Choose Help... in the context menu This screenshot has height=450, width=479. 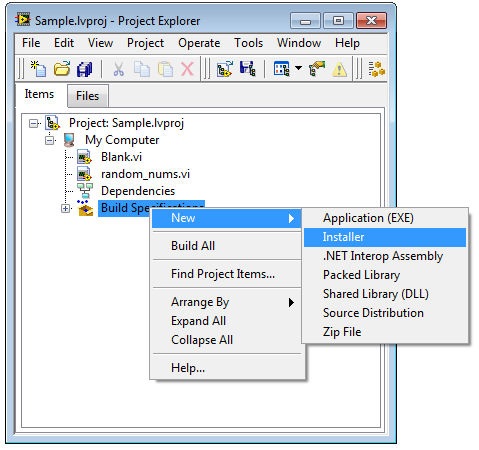(227, 368)
